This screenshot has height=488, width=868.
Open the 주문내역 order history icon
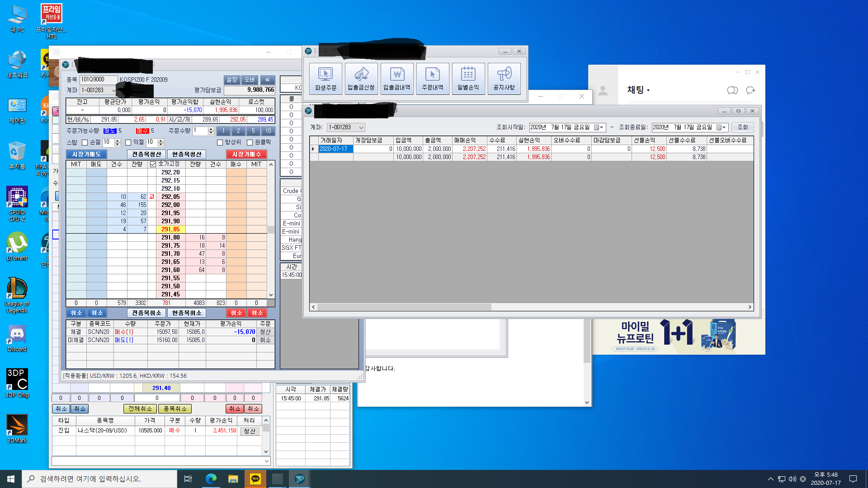click(433, 79)
